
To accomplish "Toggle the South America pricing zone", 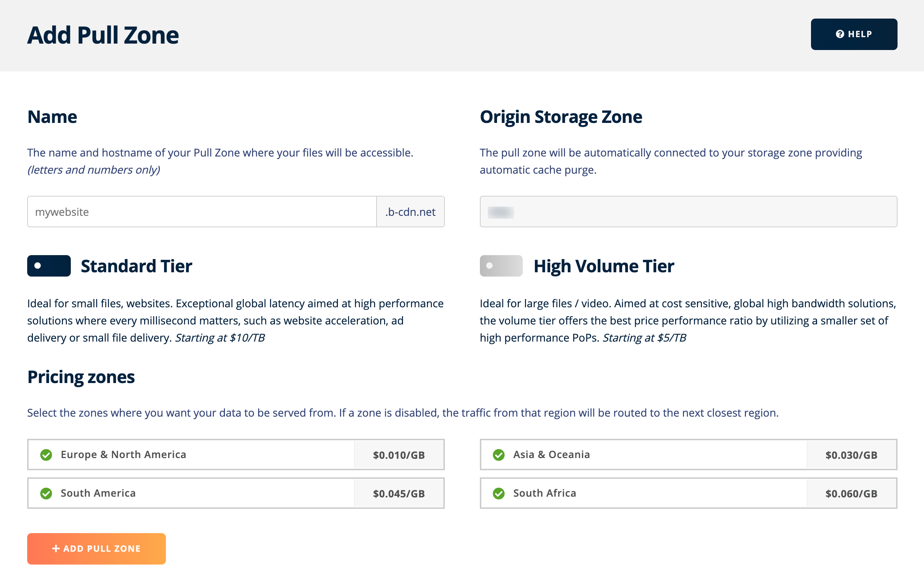I will [x=98, y=493].
